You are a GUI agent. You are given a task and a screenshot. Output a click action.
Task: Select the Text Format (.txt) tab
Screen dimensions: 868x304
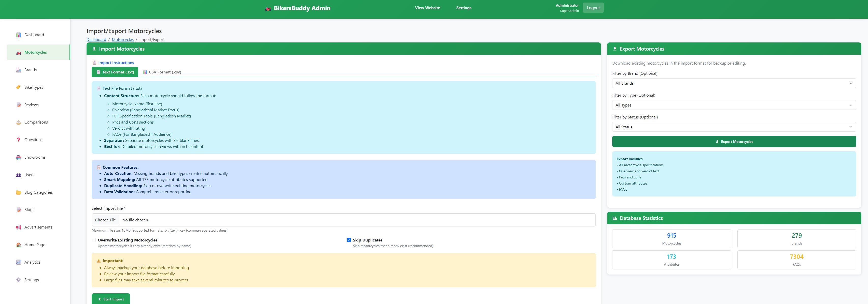point(115,72)
